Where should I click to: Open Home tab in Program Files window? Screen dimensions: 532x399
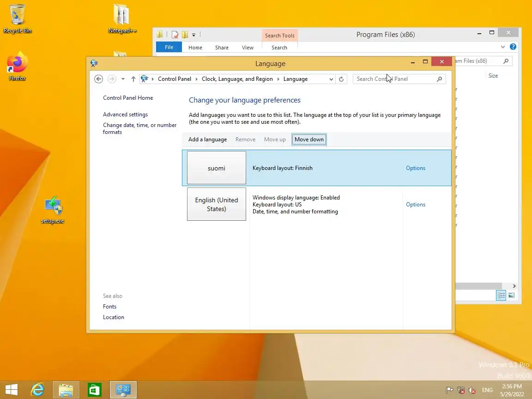point(195,48)
